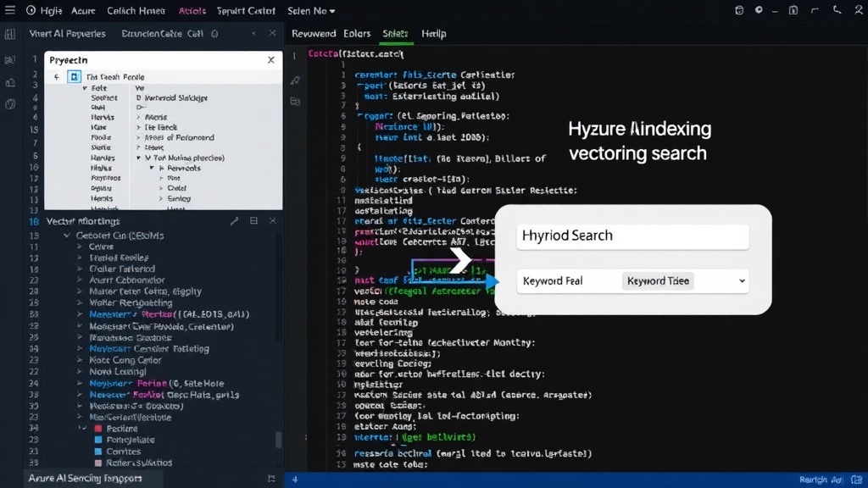
Task: Click the icon ending the "Azure AI Sercing Fangports" bar
Action: pos(271,479)
